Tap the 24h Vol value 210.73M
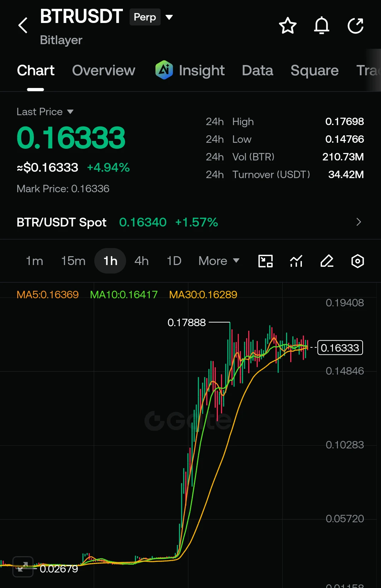 [343, 157]
